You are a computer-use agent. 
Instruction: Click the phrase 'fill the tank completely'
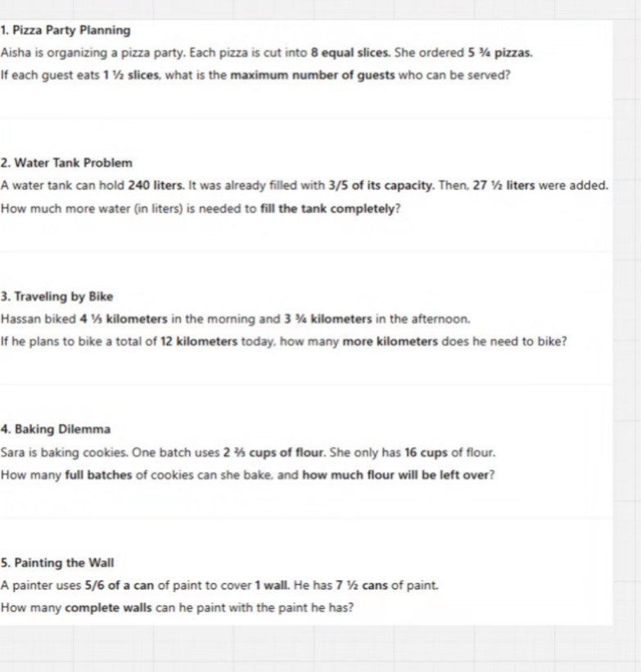(327, 209)
